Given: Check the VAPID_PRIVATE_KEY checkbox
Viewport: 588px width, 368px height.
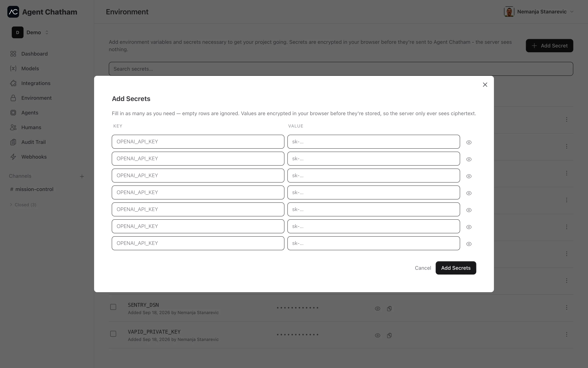Looking at the screenshot, I should [113, 334].
